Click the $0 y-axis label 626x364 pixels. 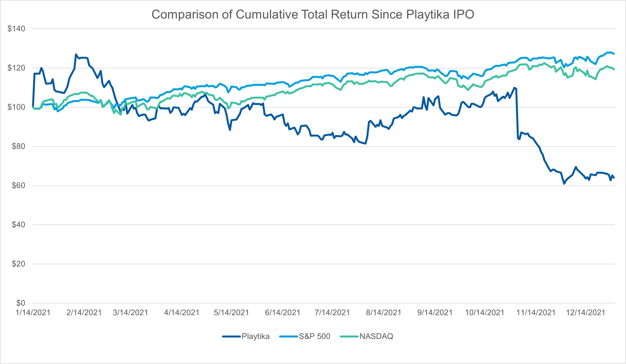point(21,303)
